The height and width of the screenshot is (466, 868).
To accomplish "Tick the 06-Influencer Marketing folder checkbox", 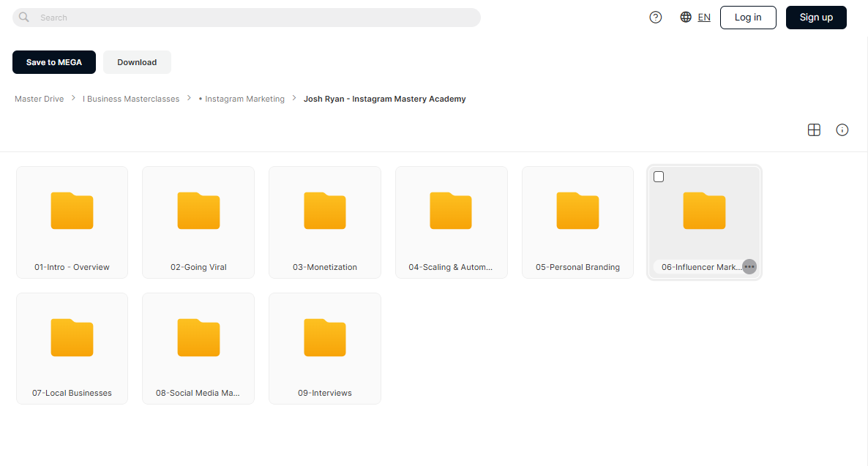I will (659, 176).
